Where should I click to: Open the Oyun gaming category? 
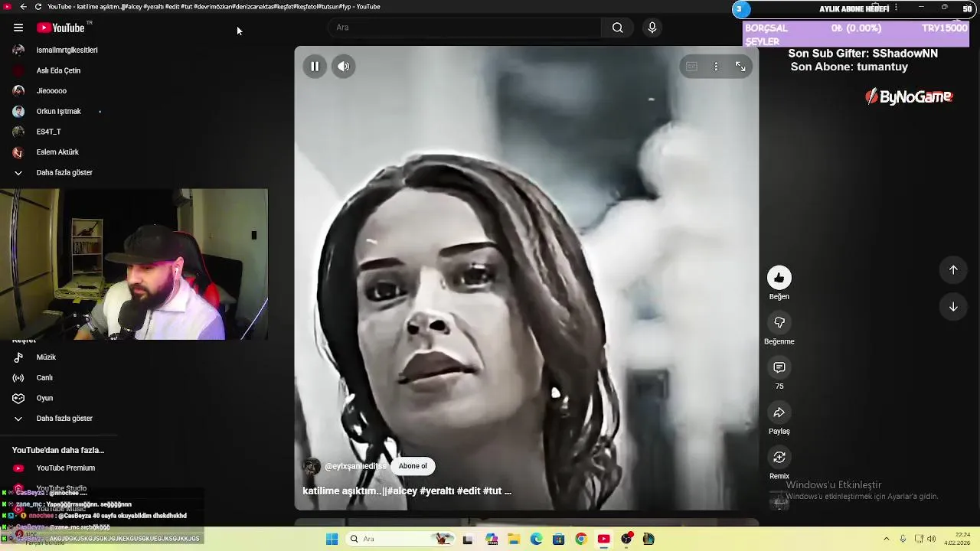pos(44,398)
